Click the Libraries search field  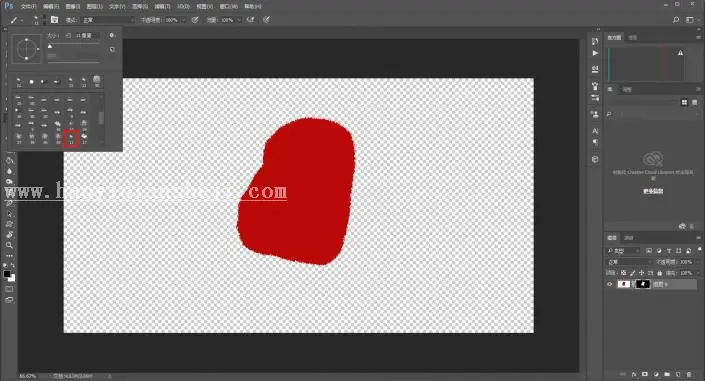click(x=652, y=114)
